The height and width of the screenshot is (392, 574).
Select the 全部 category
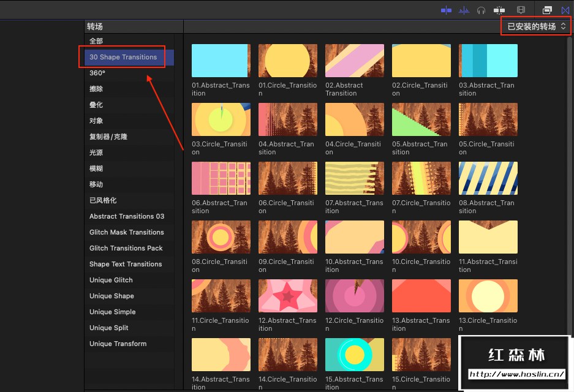tap(96, 41)
